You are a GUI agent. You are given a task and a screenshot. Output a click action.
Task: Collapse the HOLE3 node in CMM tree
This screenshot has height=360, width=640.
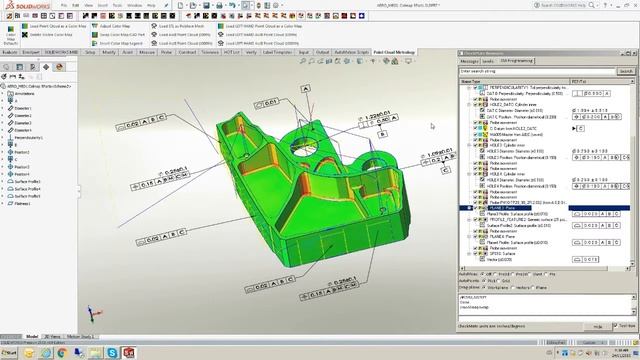[469, 145]
